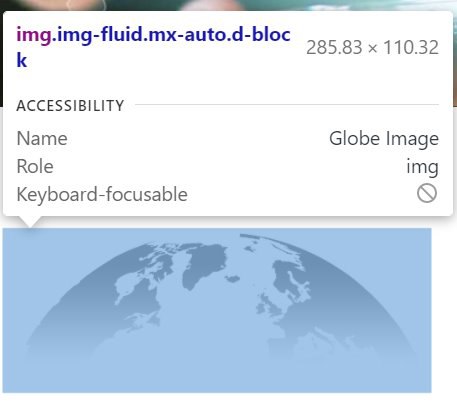
Task: Click the Globe Image accessibility name value
Action: point(384,139)
